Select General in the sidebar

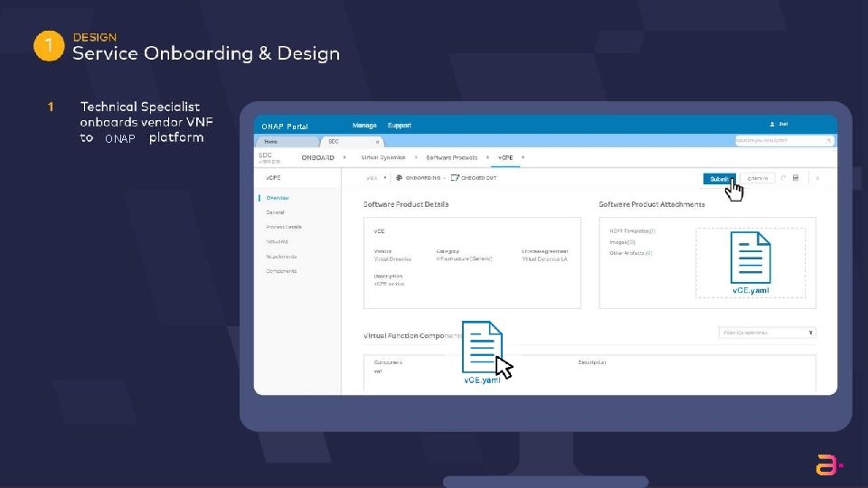click(275, 212)
